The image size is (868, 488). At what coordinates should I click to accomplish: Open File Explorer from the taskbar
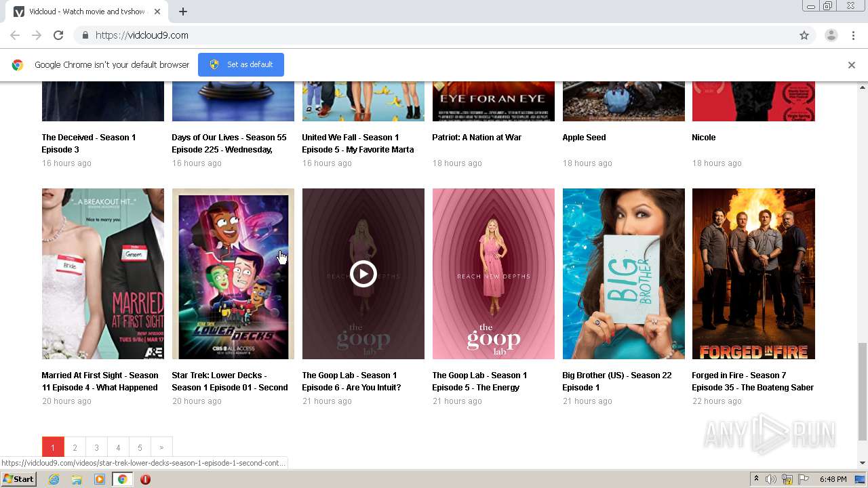tap(77, 479)
